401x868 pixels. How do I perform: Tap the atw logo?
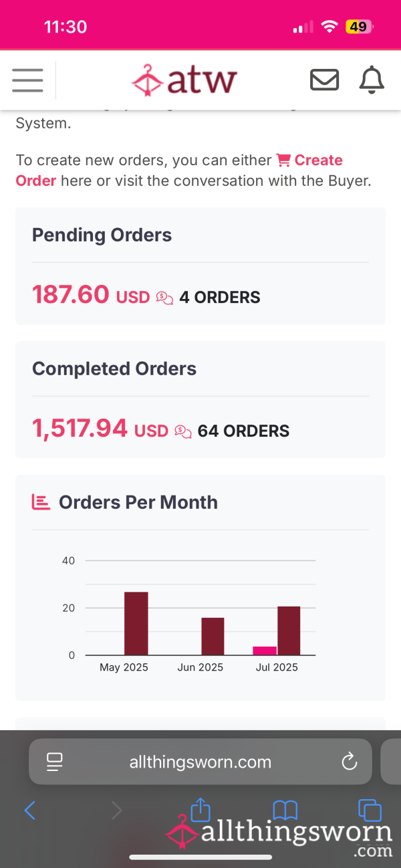tap(184, 80)
